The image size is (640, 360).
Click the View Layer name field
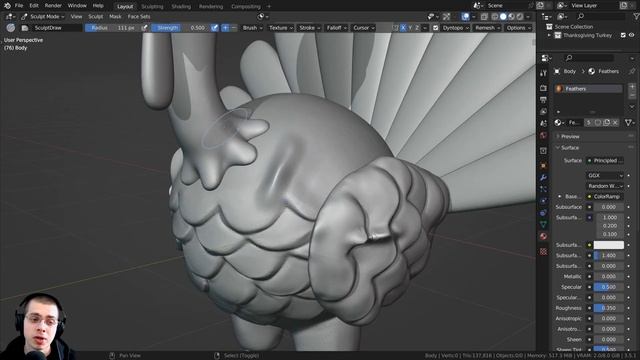(593, 6)
